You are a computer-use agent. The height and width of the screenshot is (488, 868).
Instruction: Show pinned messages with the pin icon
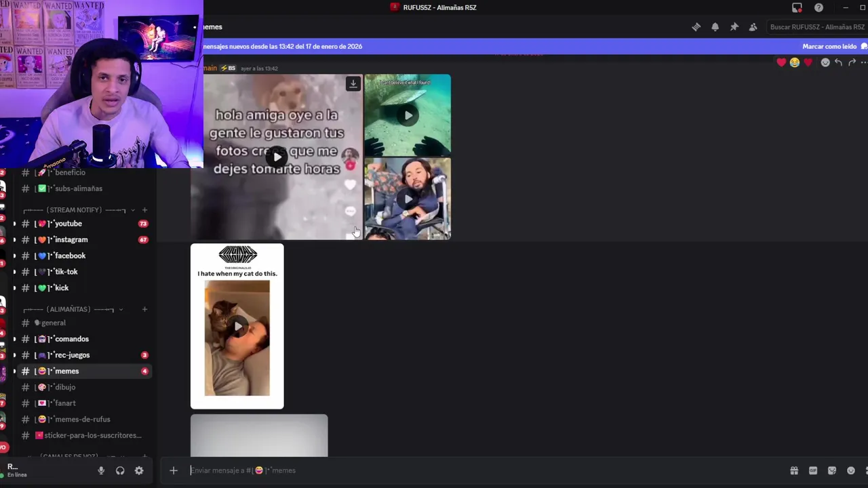tap(734, 27)
